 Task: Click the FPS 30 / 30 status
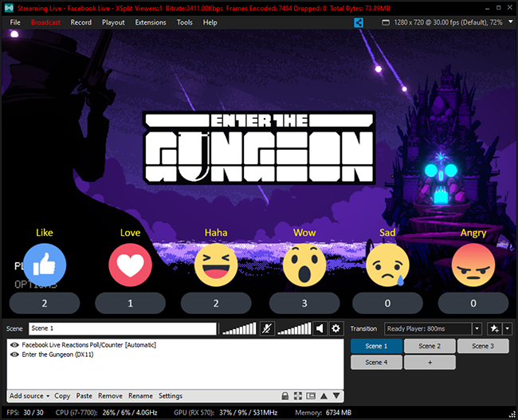[x=26, y=413]
